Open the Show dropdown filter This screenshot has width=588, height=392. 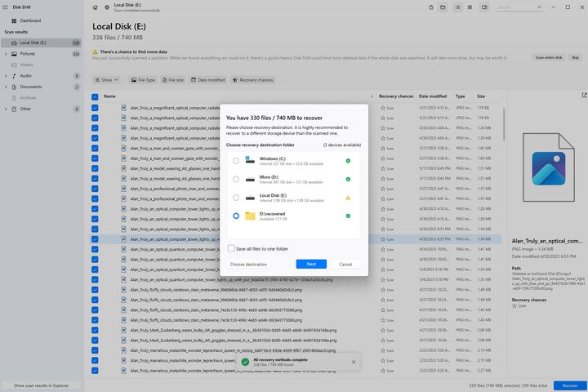click(106, 80)
